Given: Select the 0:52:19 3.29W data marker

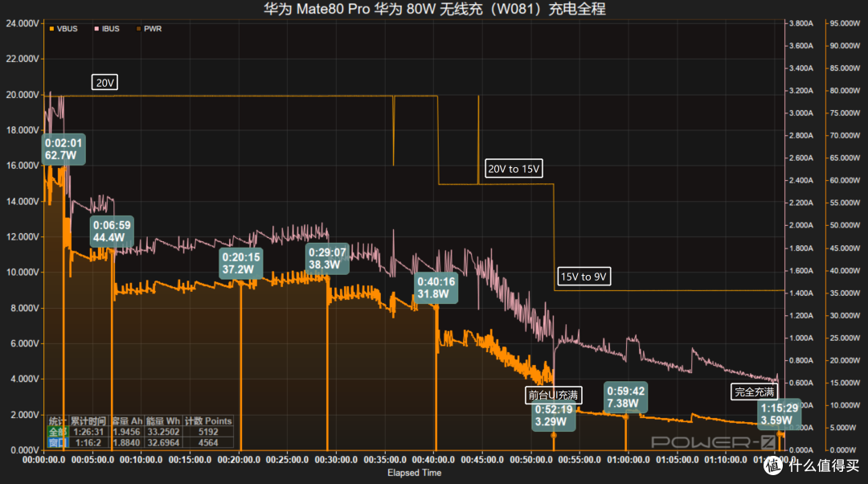Looking at the screenshot, I should click(554, 416).
